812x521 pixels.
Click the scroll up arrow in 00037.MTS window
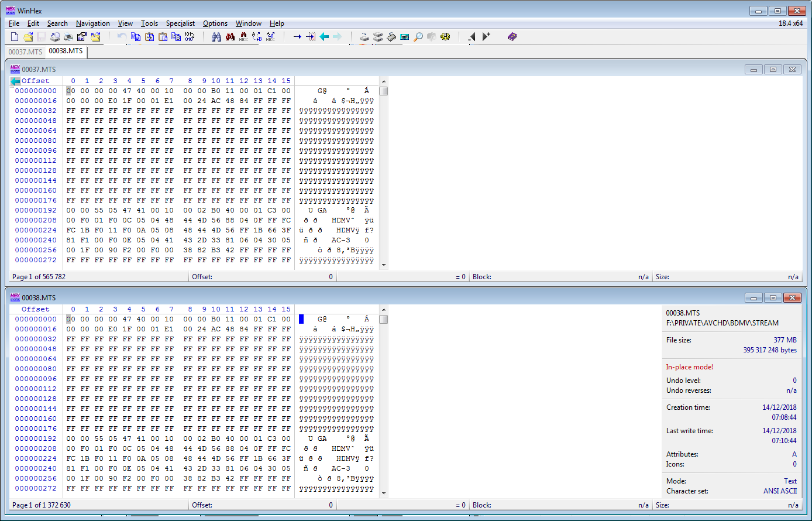point(384,81)
